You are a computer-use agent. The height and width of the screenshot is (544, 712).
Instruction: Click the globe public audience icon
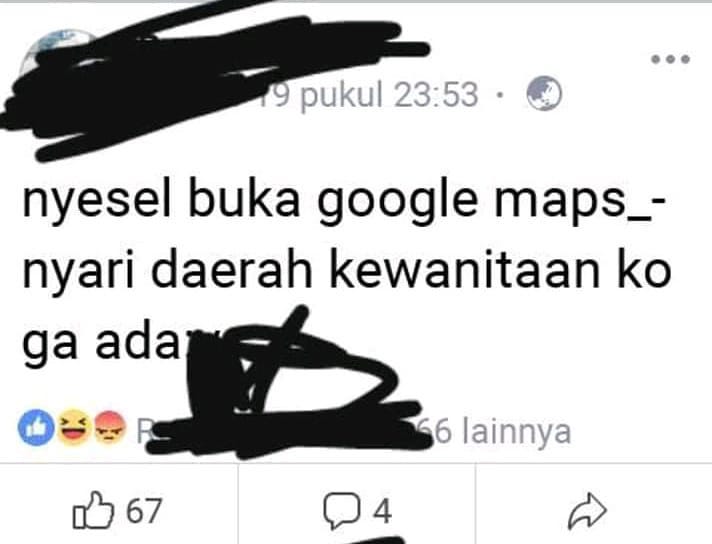[544, 94]
